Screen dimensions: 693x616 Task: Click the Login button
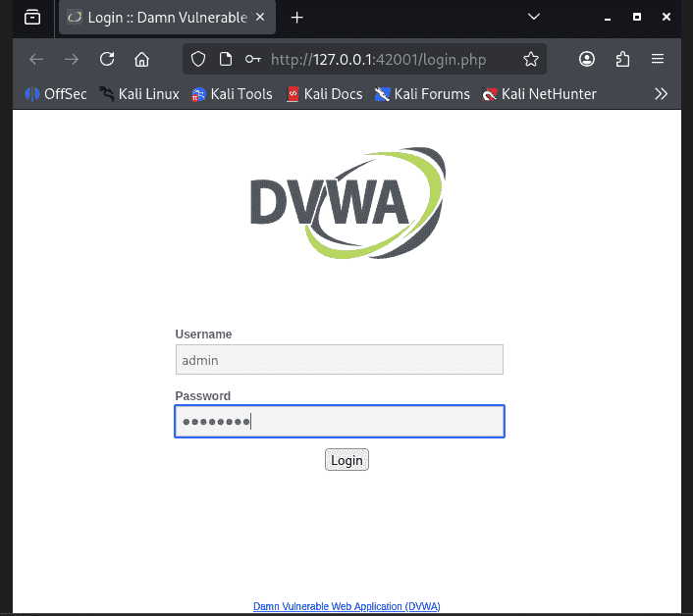[x=346, y=460]
